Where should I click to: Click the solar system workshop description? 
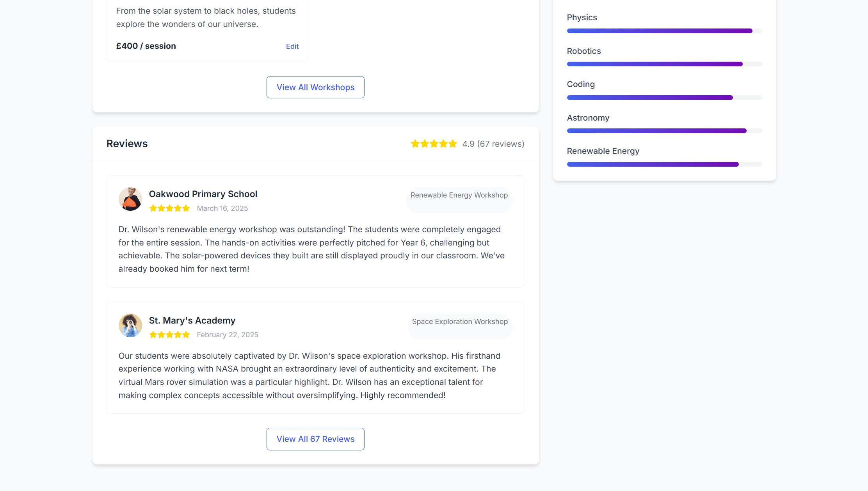click(x=206, y=18)
